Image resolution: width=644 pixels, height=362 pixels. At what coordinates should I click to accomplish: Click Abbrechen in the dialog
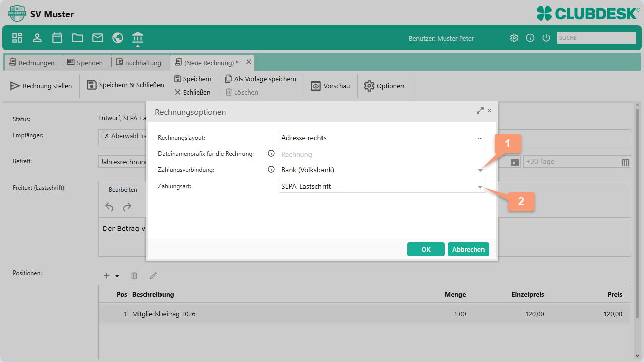click(468, 249)
